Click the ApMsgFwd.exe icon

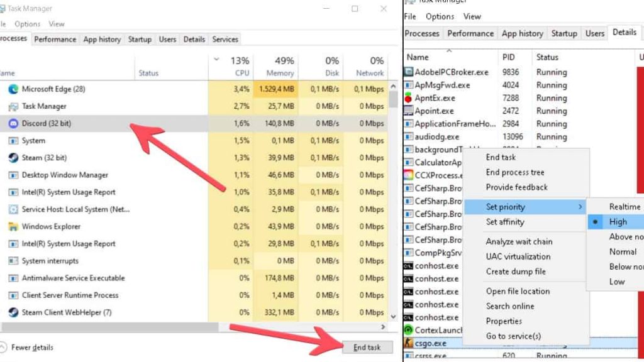408,85
